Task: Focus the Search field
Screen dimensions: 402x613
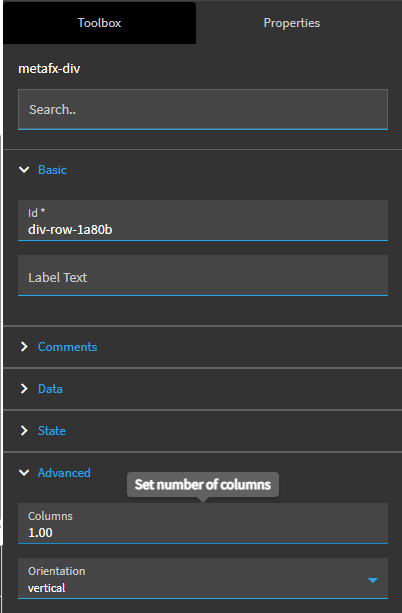Action: 203,109
